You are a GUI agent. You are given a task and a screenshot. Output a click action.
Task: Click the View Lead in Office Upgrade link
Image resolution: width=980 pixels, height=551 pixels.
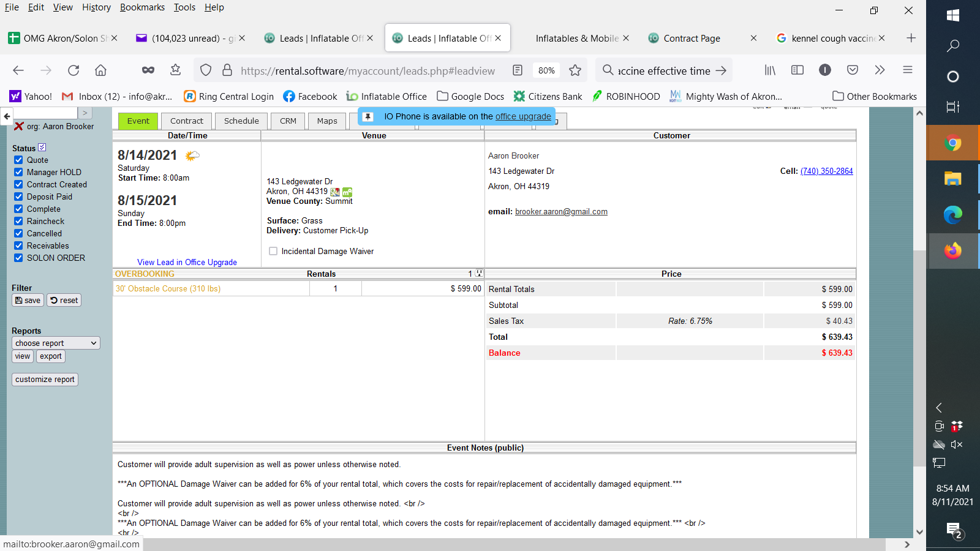pos(187,263)
